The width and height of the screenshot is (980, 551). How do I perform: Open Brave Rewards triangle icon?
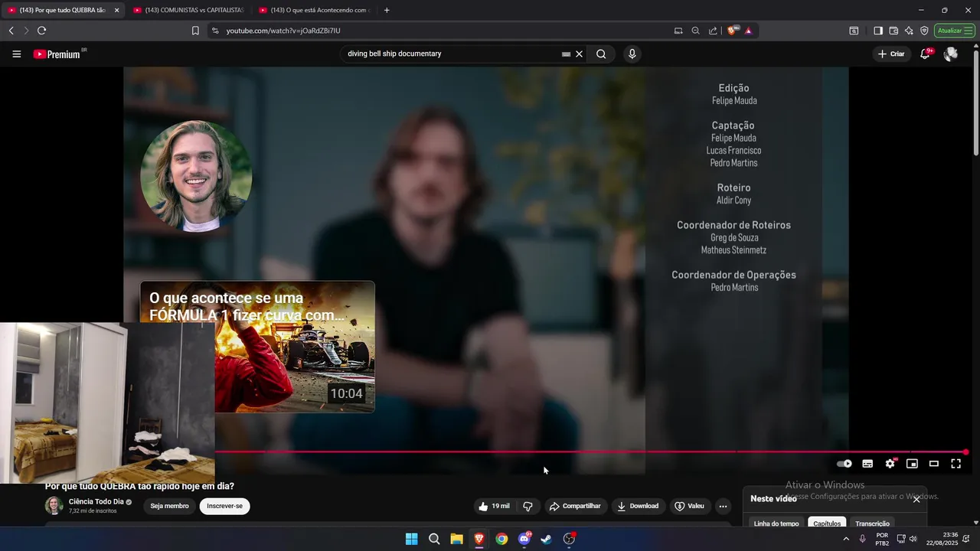(748, 31)
